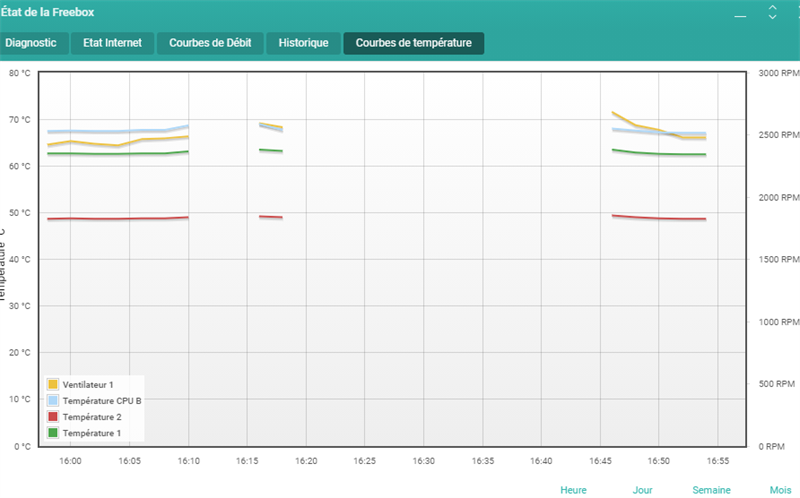
Task: Toggle the Ventilateur 1 legend label
Action: coord(88,384)
